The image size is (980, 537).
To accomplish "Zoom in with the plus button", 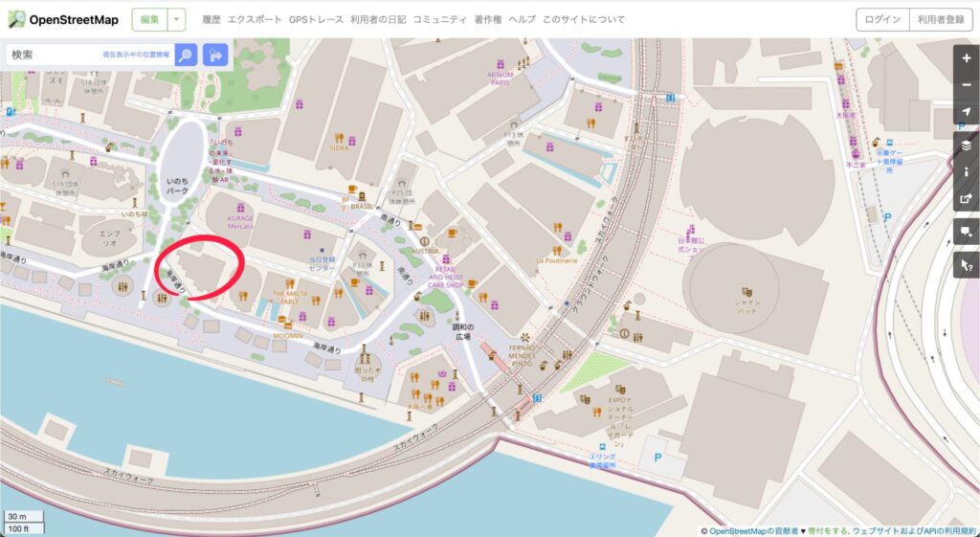I will tap(967, 57).
